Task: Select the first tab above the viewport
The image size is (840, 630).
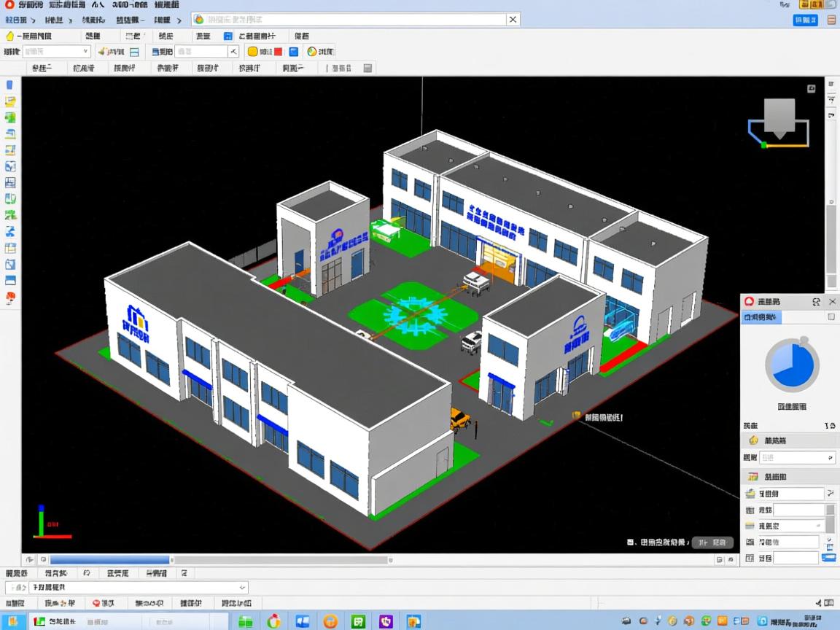Action: (42, 68)
